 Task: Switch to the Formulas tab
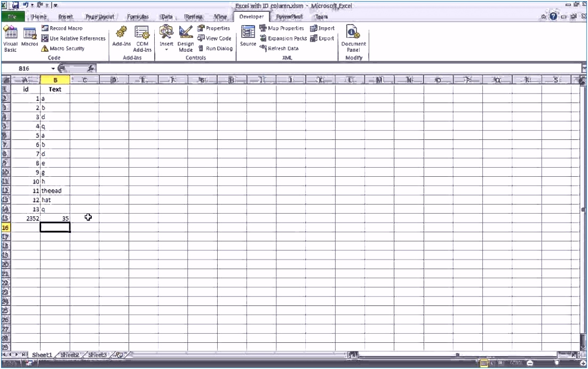point(138,17)
